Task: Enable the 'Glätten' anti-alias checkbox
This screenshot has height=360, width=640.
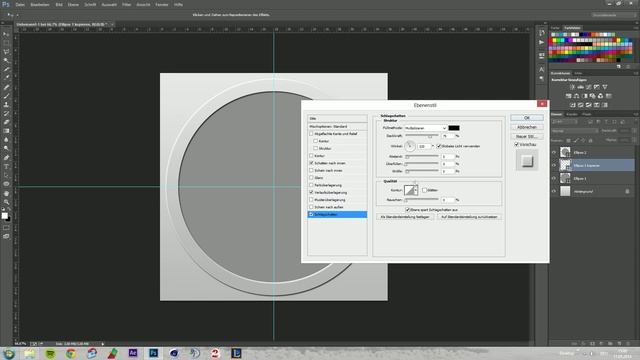Action: point(424,190)
